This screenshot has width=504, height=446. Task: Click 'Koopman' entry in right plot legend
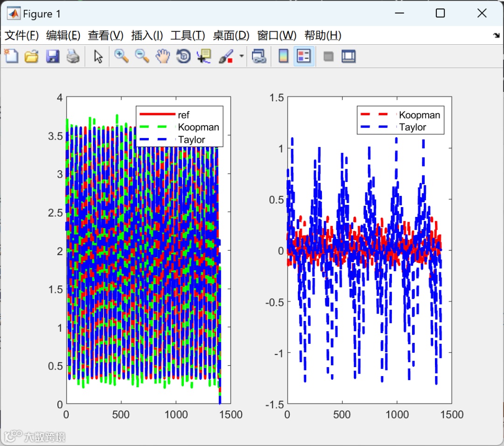click(x=420, y=115)
